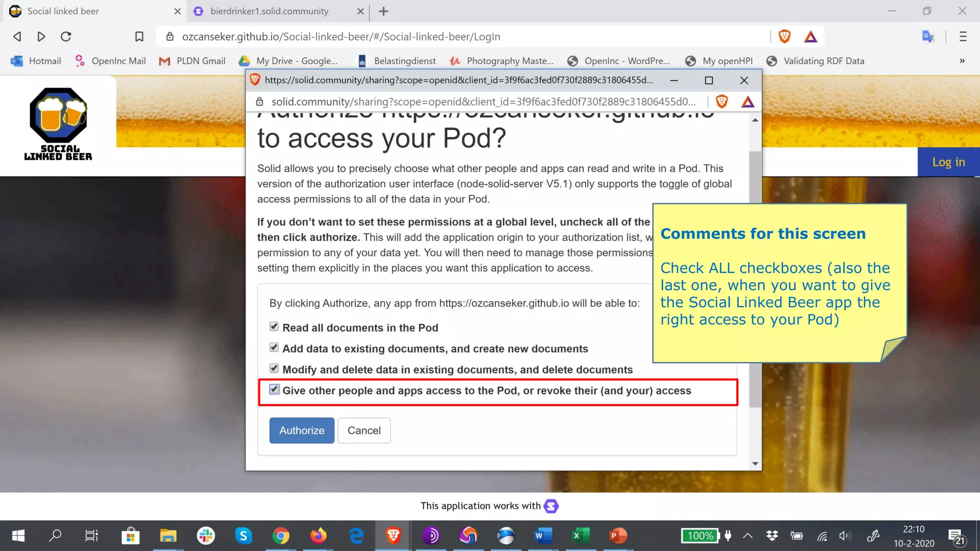Open Task View on the taskbar
Image resolution: width=980 pixels, height=551 pixels.
click(91, 536)
